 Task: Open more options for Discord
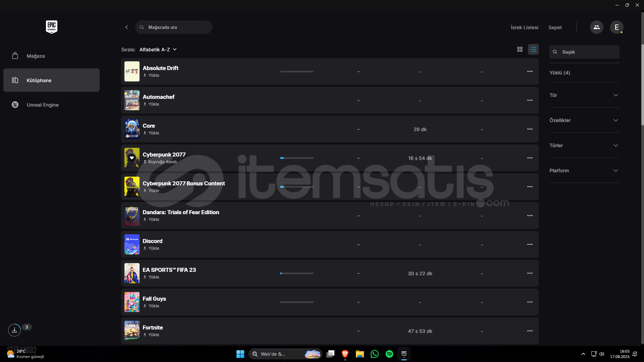point(530,244)
